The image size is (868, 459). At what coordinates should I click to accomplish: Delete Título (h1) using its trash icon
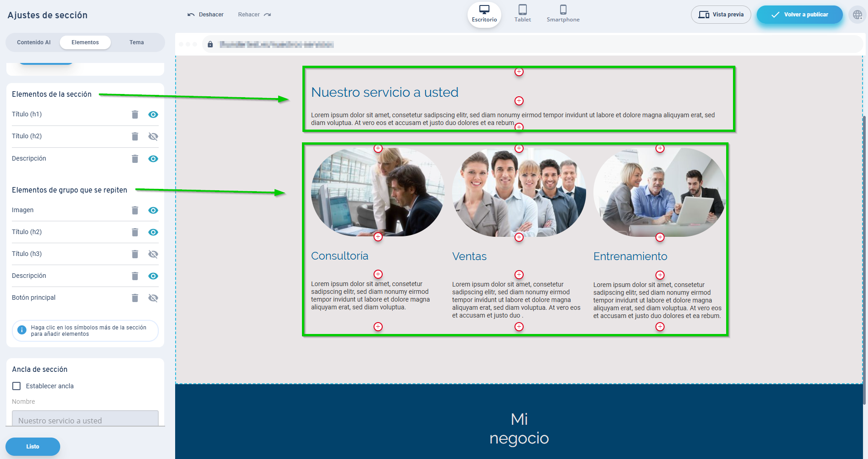[x=135, y=115]
